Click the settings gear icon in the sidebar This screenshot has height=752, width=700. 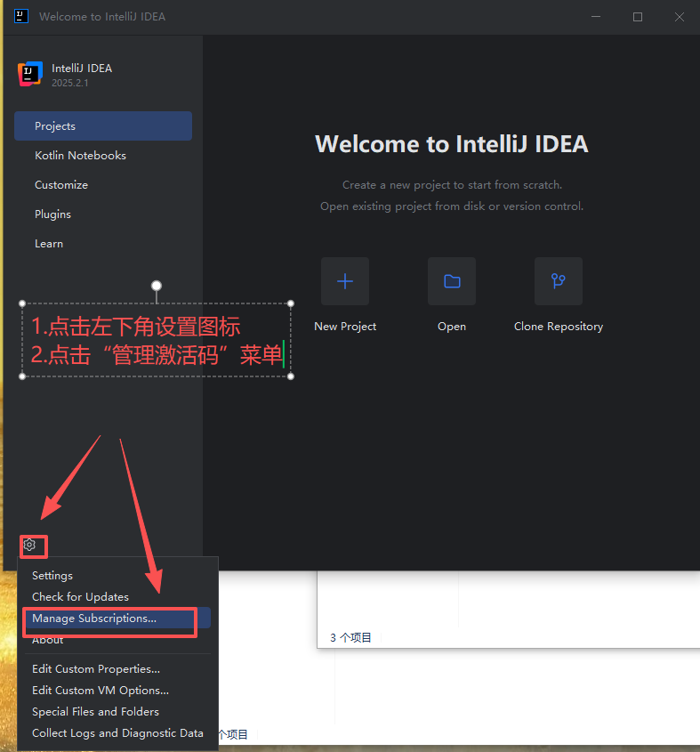point(29,545)
